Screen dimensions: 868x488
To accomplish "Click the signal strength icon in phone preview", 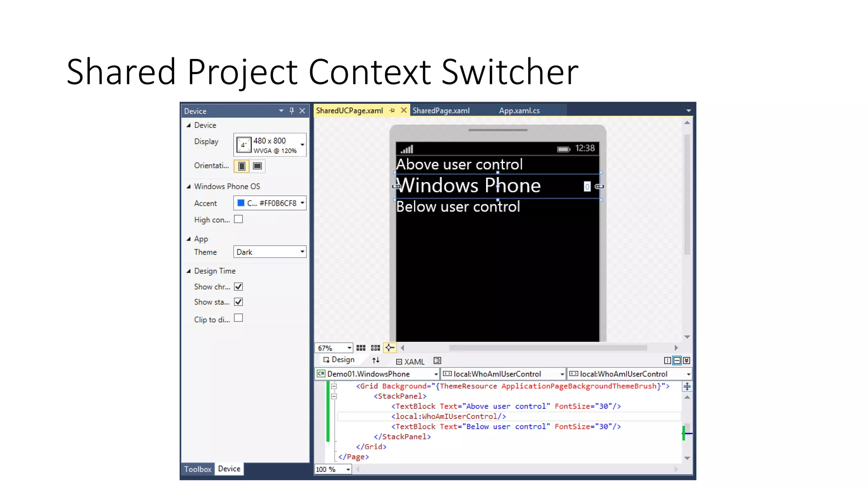I will 407,149.
